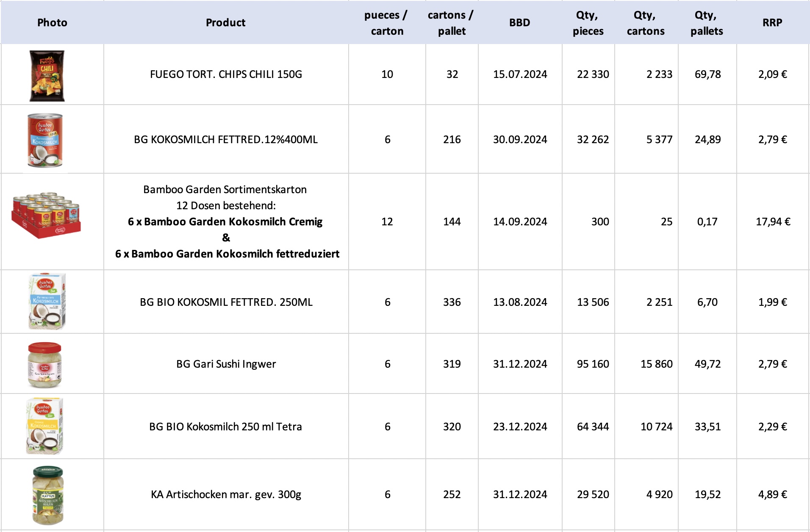Click the Kattus artichoke jar photo
This screenshot has width=810, height=532.
[x=48, y=495]
